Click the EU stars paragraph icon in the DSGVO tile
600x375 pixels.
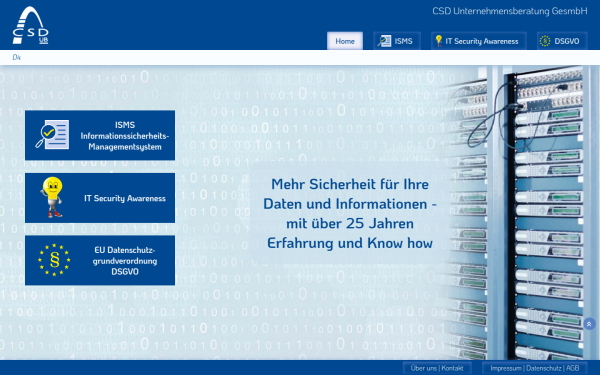[54, 260]
